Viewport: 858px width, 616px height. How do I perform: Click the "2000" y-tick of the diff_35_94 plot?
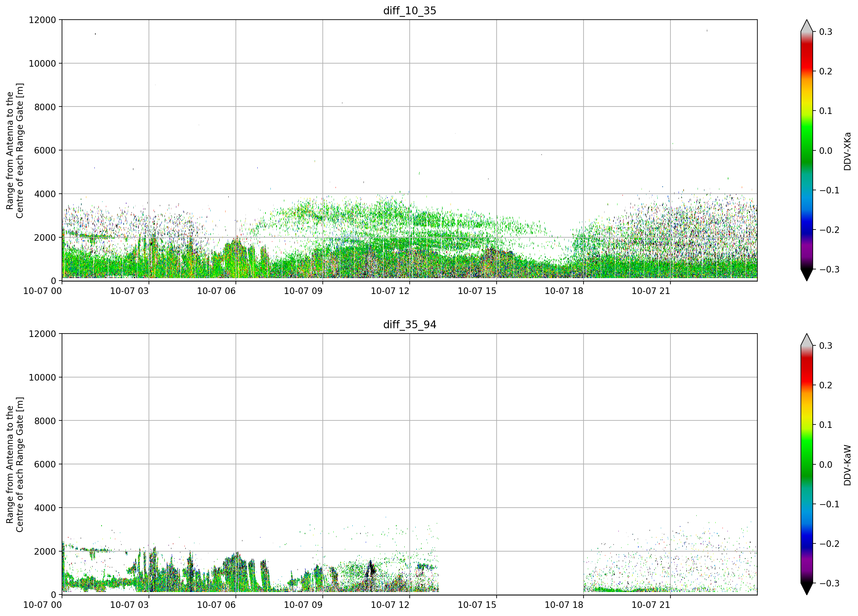(x=45, y=551)
